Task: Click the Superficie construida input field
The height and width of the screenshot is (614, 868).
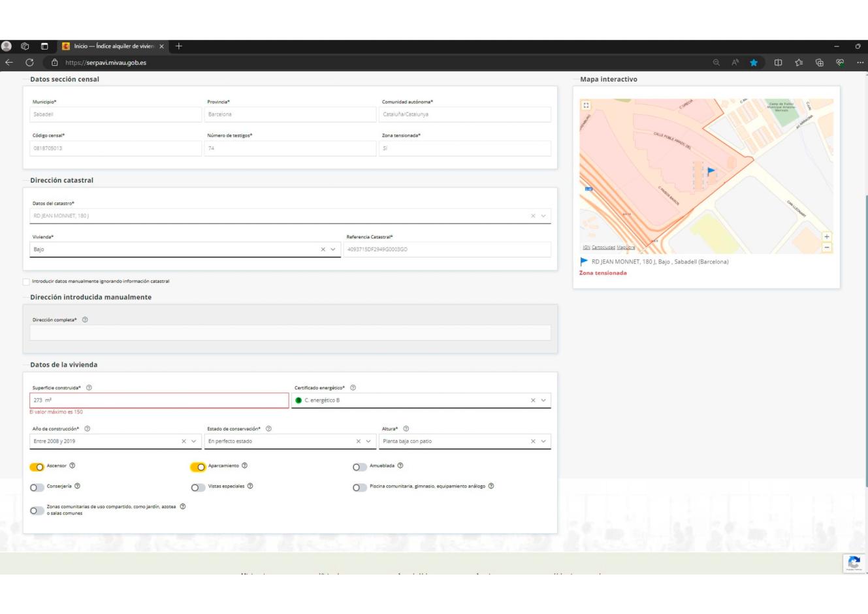Action: click(159, 400)
